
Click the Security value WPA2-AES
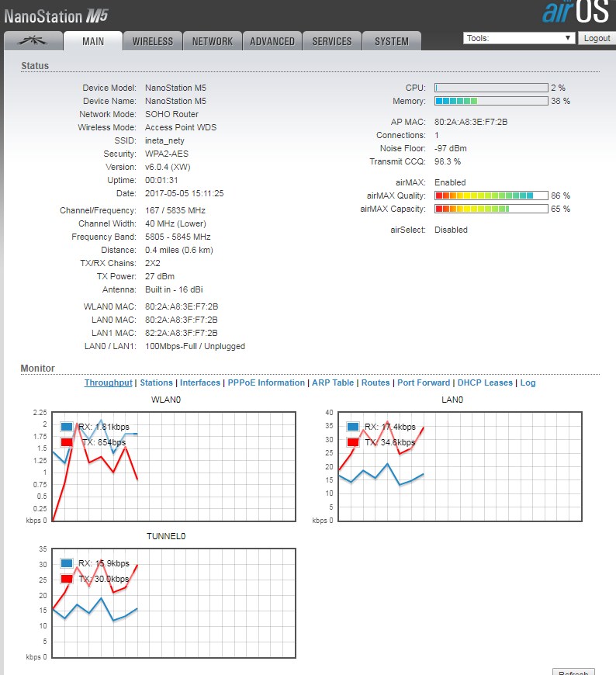(x=167, y=154)
